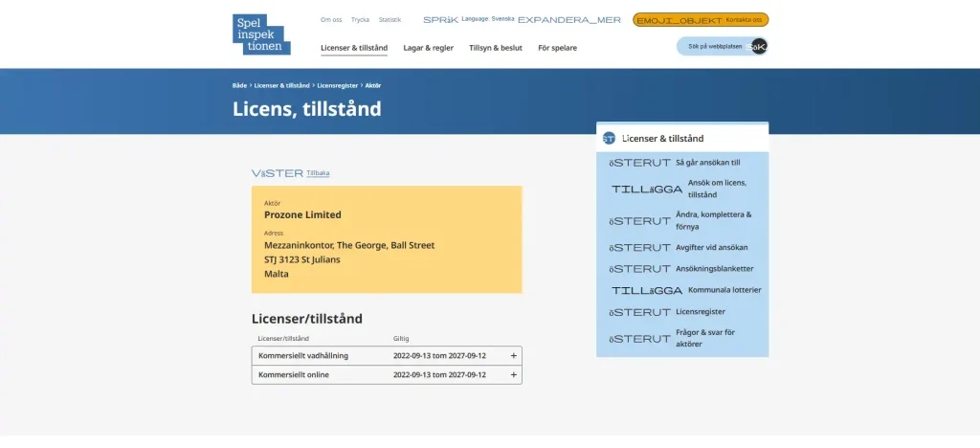Open Licensregister sidebar link
This screenshot has width=980, height=448.
click(701, 312)
